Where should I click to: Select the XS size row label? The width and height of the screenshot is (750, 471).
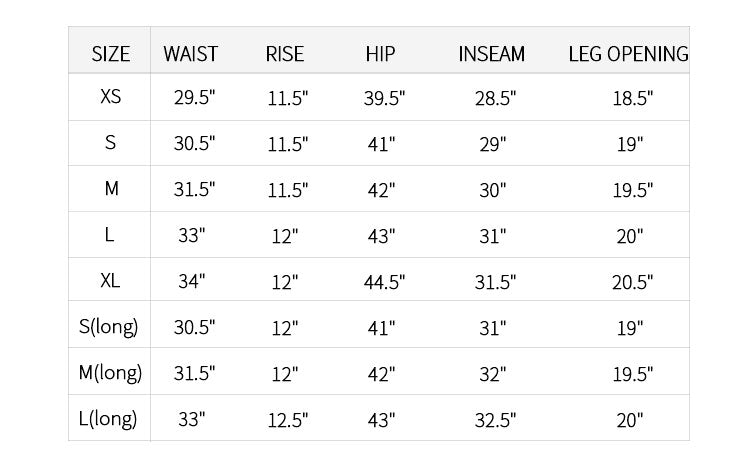pyautogui.click(x=110, y=97)
